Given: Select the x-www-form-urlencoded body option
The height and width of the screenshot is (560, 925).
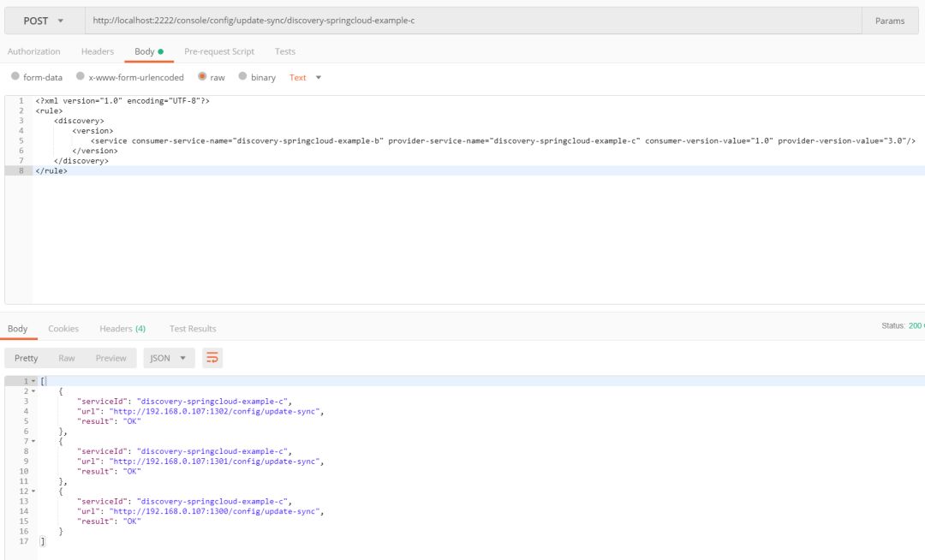Looking at the screenshot, I should pos(81,77).
